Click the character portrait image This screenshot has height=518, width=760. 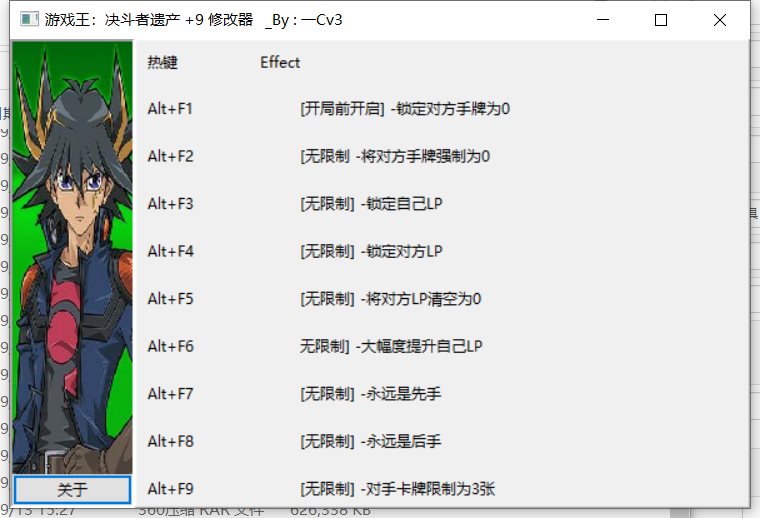pyautogui.click(x=72, y=257)
